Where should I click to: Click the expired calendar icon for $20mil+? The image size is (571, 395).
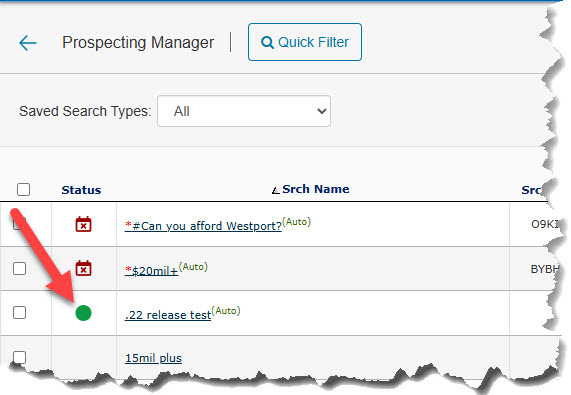[x=83, y=268]
